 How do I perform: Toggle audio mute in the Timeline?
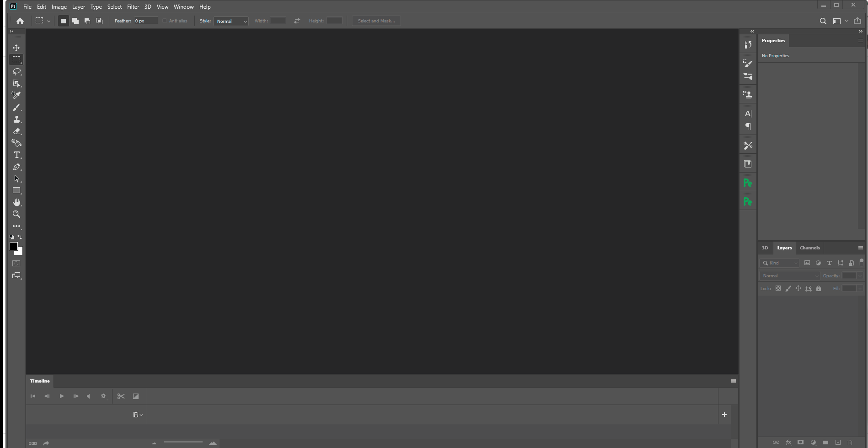coord(88,396)
